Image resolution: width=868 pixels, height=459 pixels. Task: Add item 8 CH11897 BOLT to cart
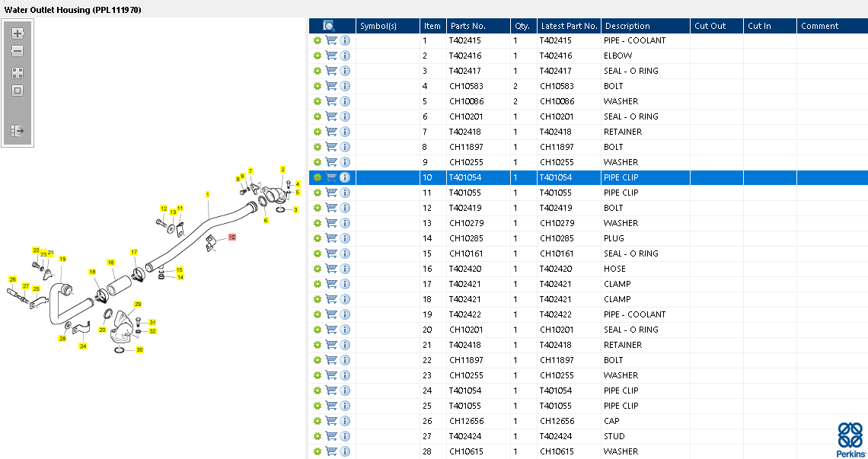pos(331,147)
